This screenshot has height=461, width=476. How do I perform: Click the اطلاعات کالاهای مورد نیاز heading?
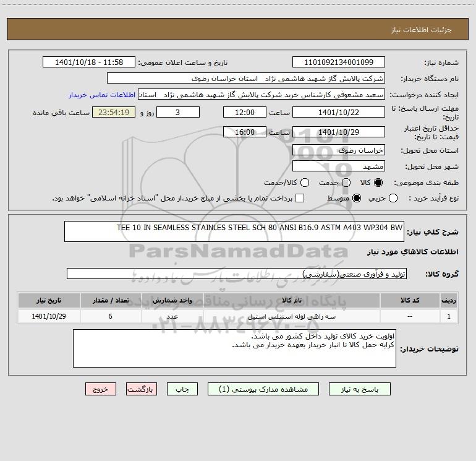(x=413, y=252)
